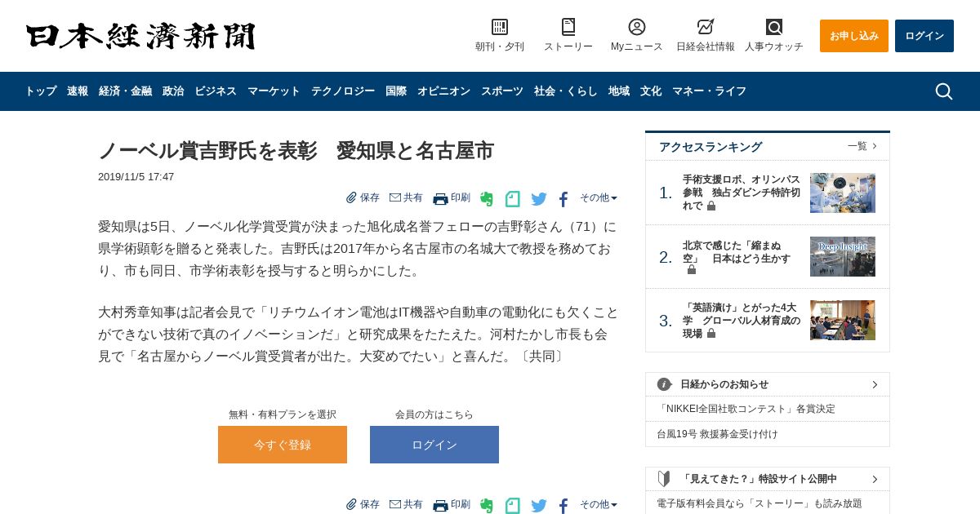This screenshot has height=514, width=980.
Task: Click the 日本経済新聞 logo
Action: tap(140, 37)
